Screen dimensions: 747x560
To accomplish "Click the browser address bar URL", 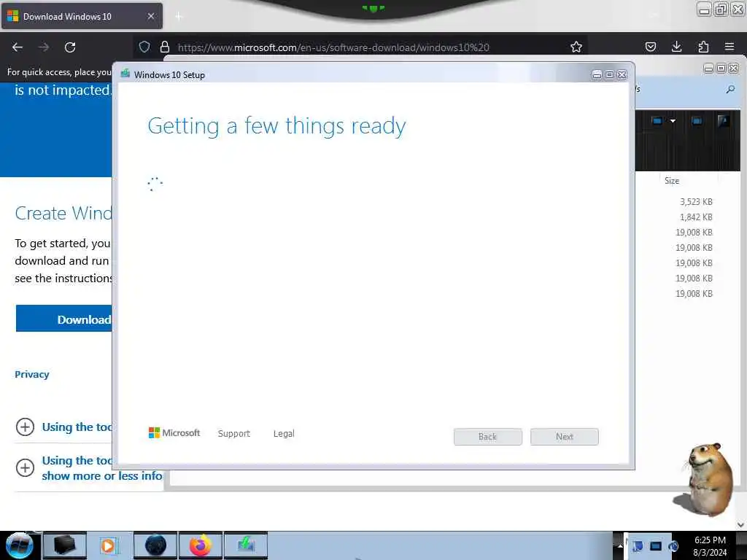I will click(x=333, y=47).
